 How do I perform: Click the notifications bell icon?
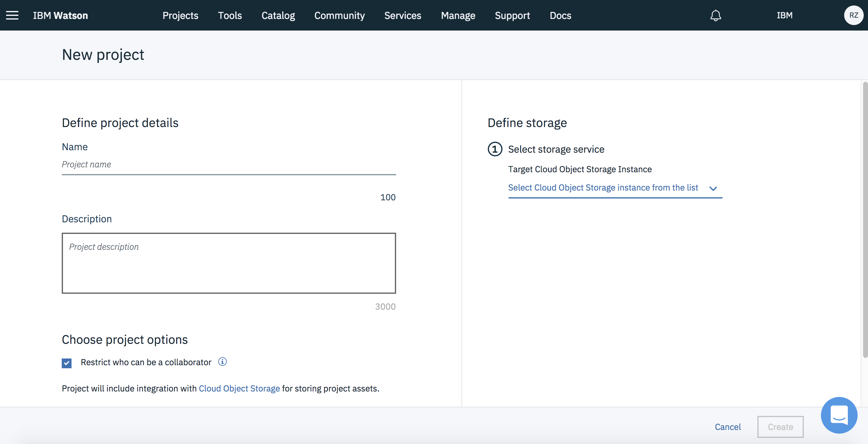(x=715, y=16)
